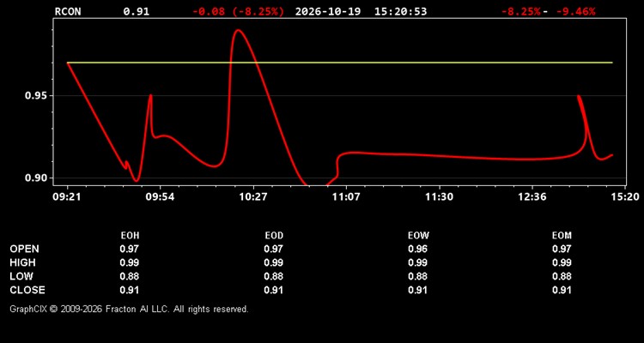Viewport: 644px width, 343px height.
Task: Click the HIGH row label
Action: [x=22, y=262]
